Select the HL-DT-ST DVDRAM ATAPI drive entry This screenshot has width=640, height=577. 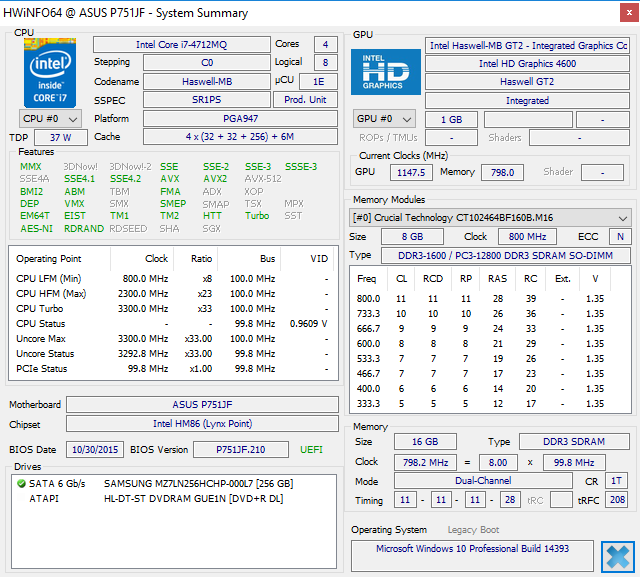click(173, 499)
